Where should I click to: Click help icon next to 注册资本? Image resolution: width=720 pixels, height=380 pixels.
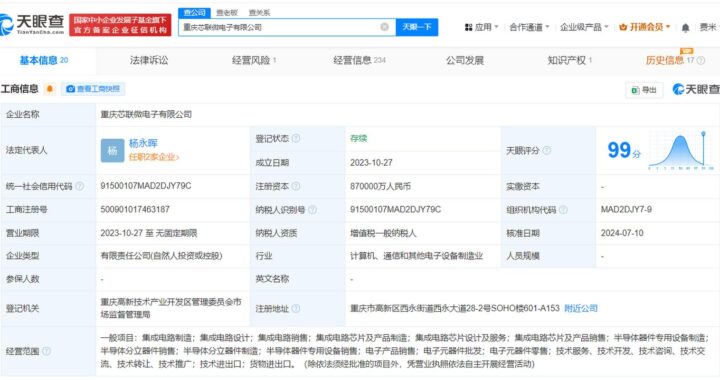(296, 186)
